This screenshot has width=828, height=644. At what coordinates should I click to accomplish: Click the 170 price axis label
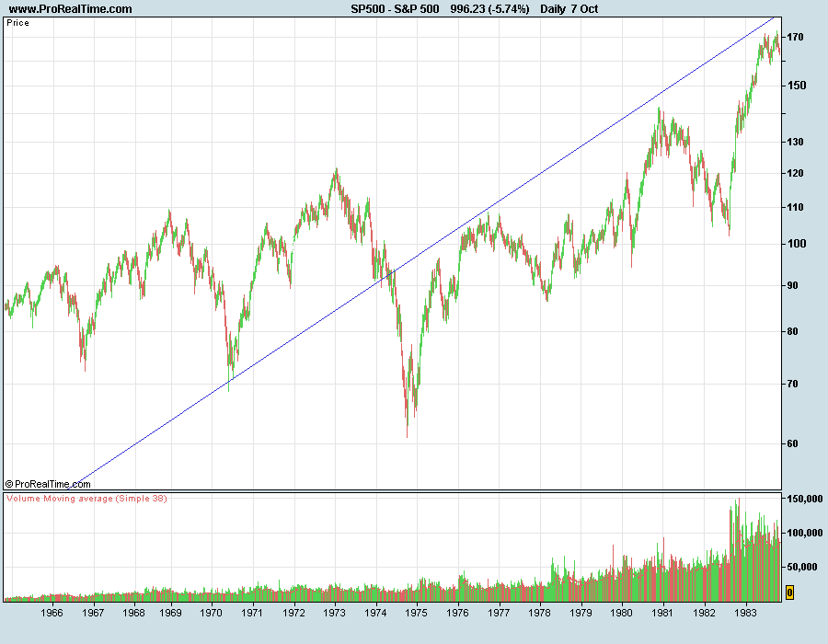[x=795, y=37]
